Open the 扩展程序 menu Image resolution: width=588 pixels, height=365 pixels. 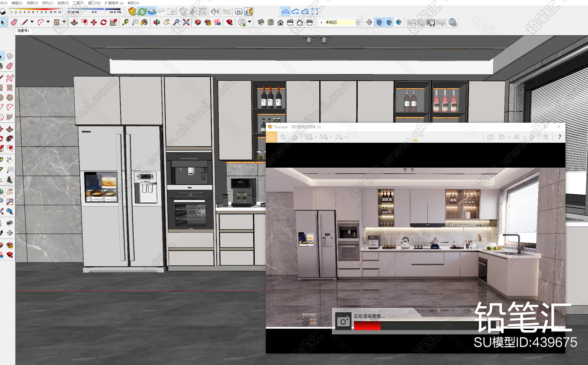click(x=114, y=3)
